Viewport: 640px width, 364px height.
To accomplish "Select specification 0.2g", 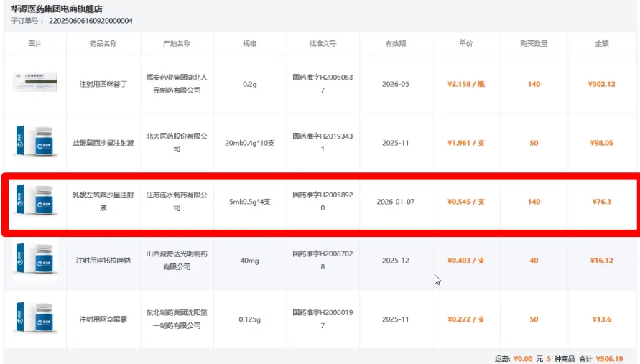I will pos(250,84).
